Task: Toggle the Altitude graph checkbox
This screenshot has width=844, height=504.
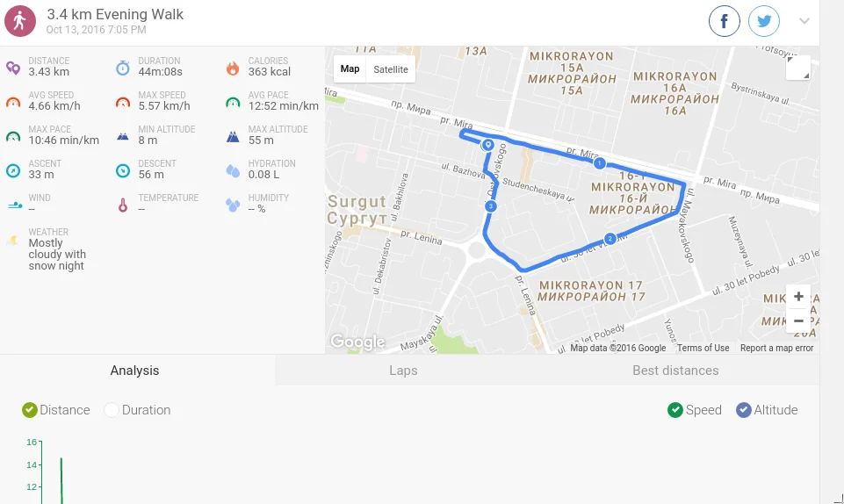Action: pos(767,410)
